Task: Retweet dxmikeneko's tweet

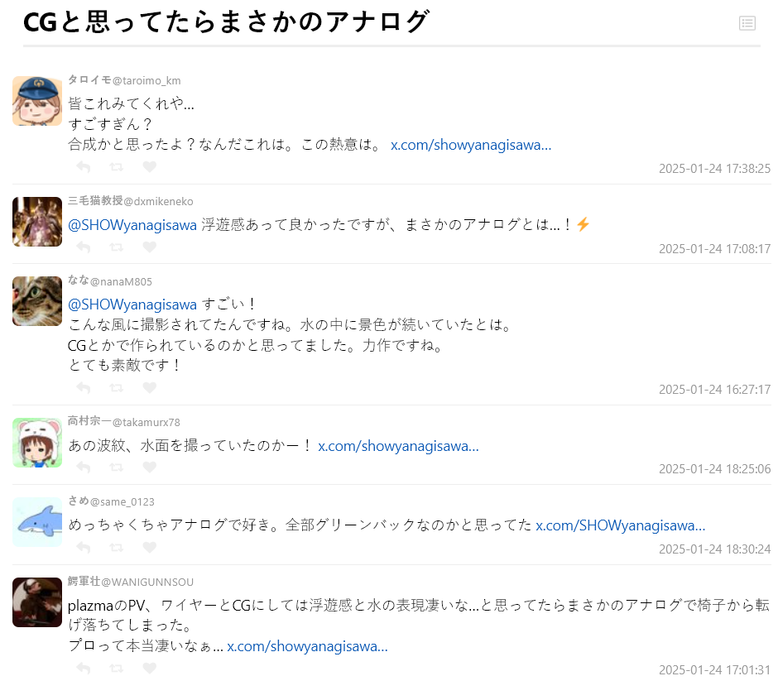Action: tap(117, 247)
